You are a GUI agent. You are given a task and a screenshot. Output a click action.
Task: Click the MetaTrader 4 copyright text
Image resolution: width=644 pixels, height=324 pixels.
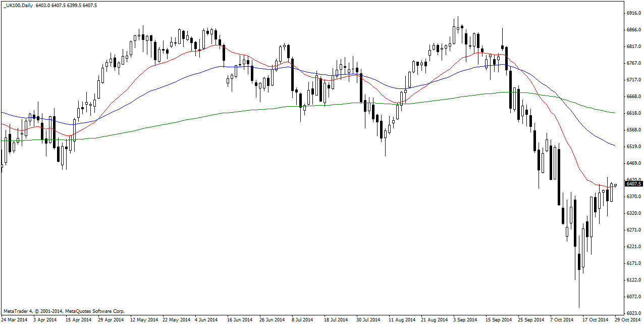click(64, 311)
